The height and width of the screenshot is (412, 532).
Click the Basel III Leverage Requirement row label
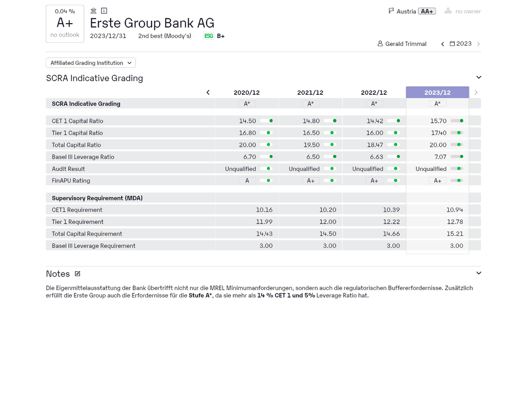[x=94, y=246]
